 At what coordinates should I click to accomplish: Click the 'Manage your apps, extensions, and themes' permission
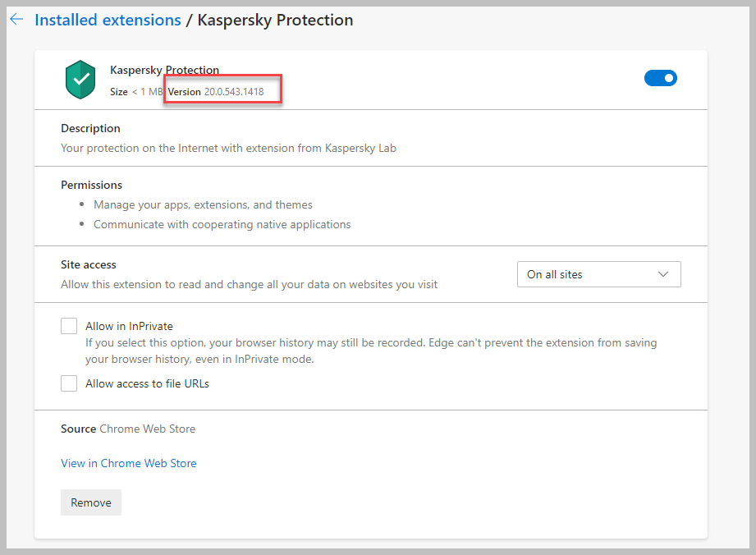[203, 205]
